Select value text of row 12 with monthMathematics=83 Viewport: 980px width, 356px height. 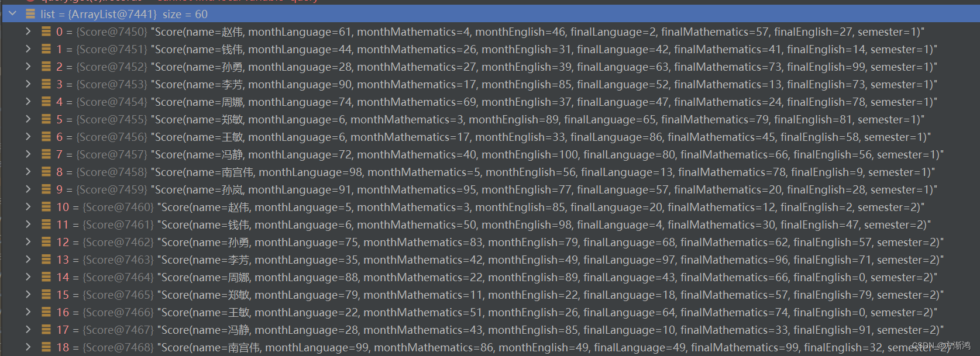point(551,242)
